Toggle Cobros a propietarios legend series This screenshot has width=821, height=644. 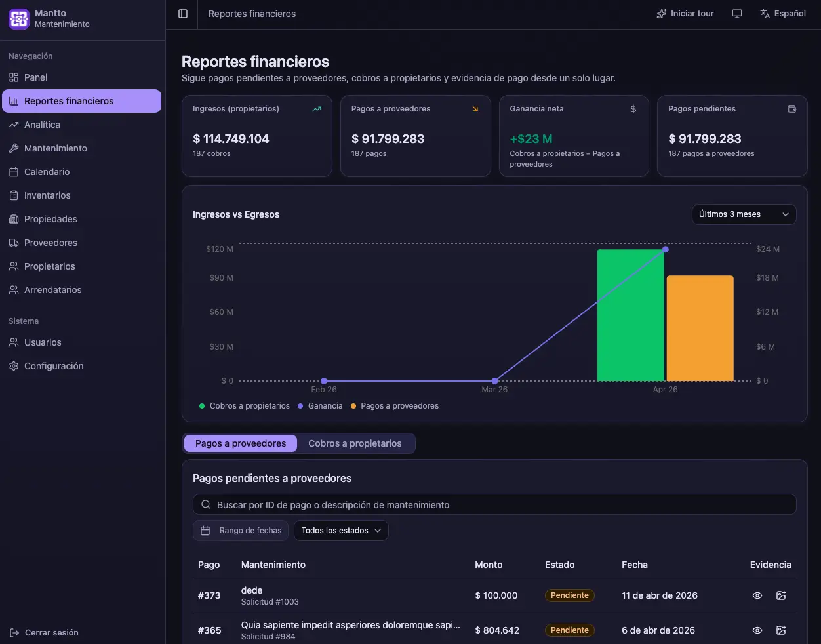(x=245, y=406)
